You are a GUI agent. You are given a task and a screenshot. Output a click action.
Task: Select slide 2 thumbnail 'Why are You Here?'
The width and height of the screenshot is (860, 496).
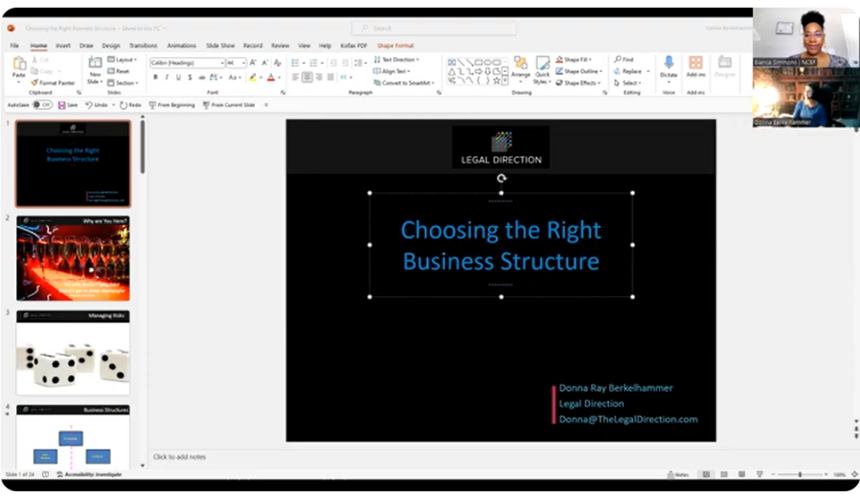(73, 258)
